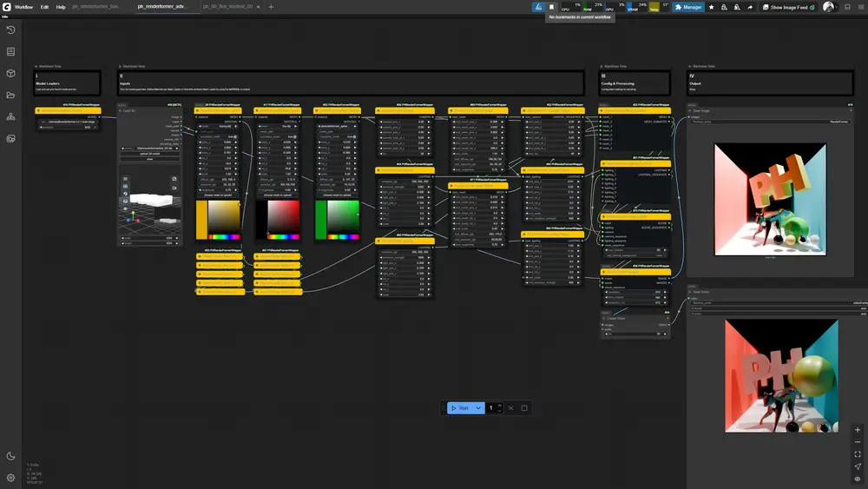The height and width of the screenshot is (489, 868).
Task: Click the blue icon left of bookmark
Action: tap(539, 7)
